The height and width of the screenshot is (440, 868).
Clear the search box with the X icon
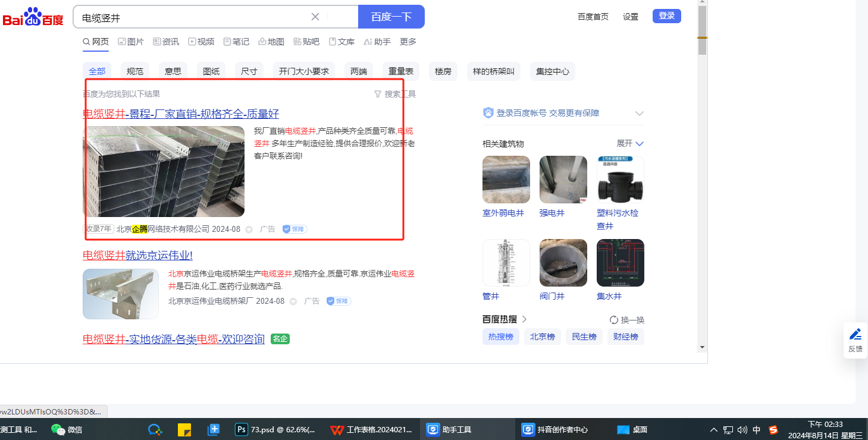pyautogui.click(x=315, y=17)
